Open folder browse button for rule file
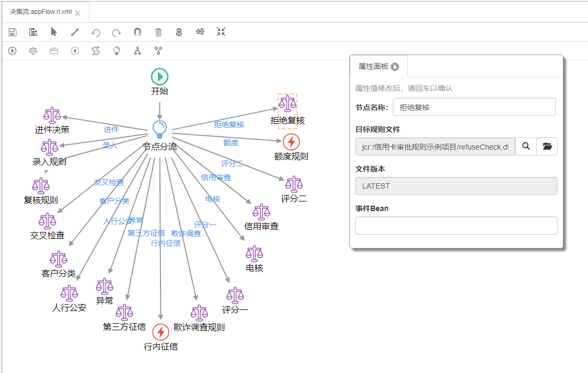 [x=547, y=146]
